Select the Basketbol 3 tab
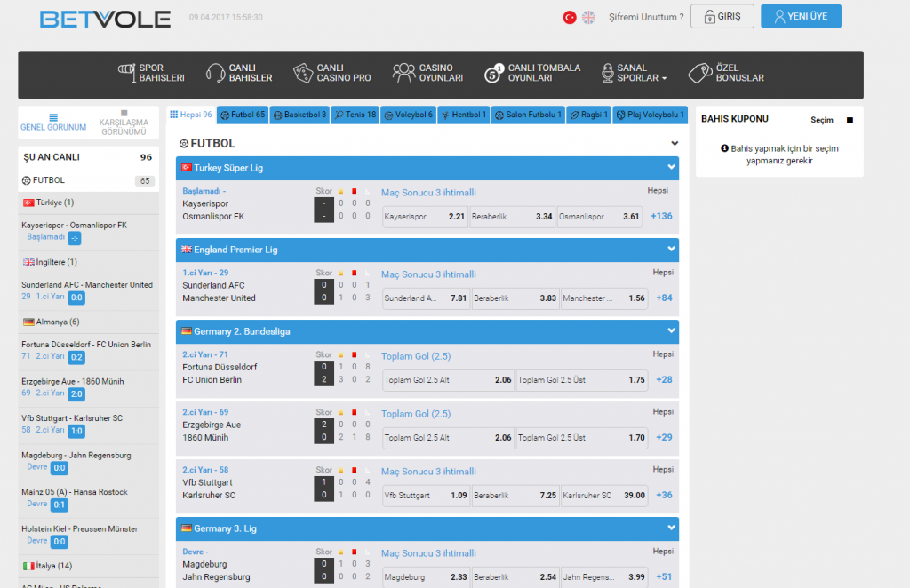Screen dimensions: 910x588 click(x=299, y=115)
